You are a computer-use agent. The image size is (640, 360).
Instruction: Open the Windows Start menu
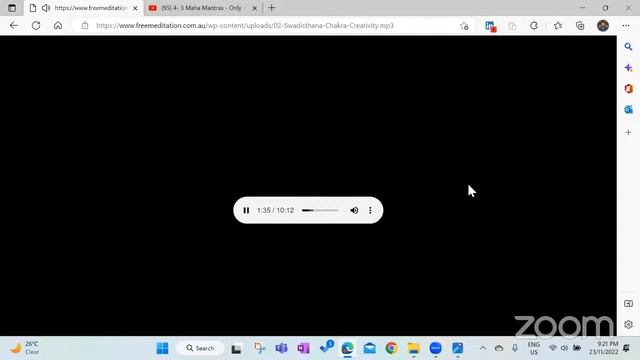click(x=162, y=348)
